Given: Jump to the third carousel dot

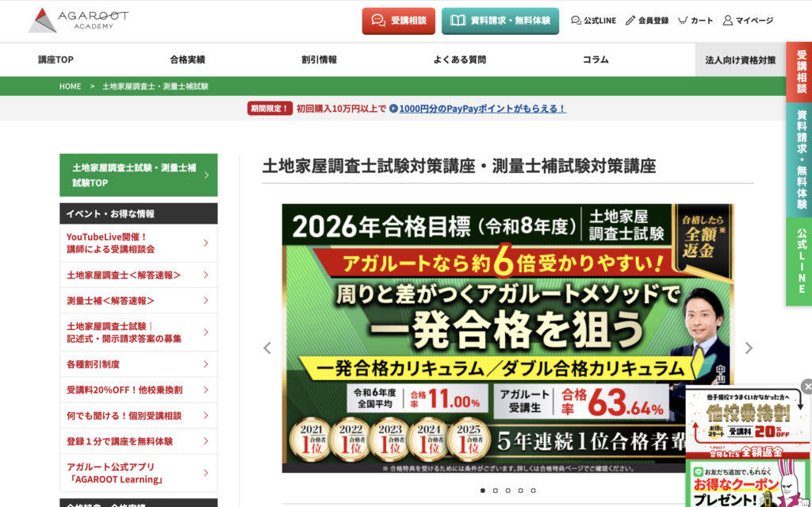Looking at the screenshot, I should [x=507, y=490].
